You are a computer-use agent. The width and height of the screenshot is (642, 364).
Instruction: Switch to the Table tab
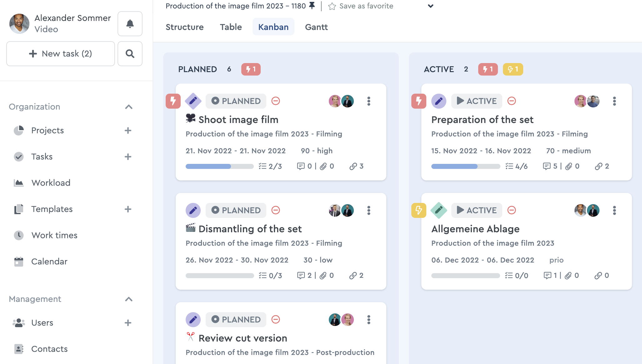(x=231, y=27)
